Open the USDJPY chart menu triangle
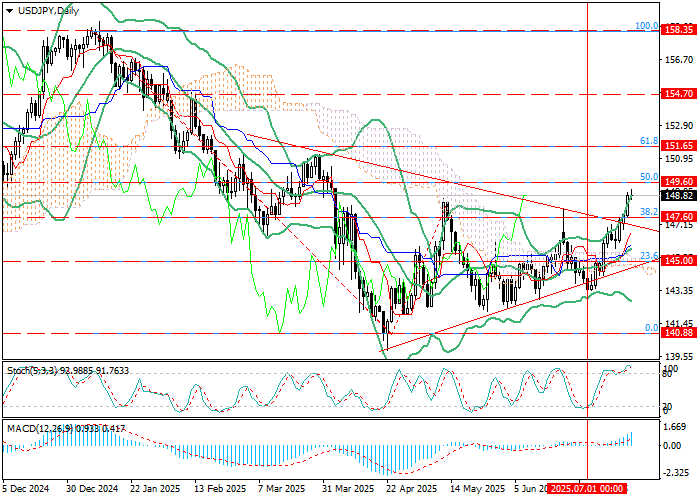700x500 pixels. (9, 11)
